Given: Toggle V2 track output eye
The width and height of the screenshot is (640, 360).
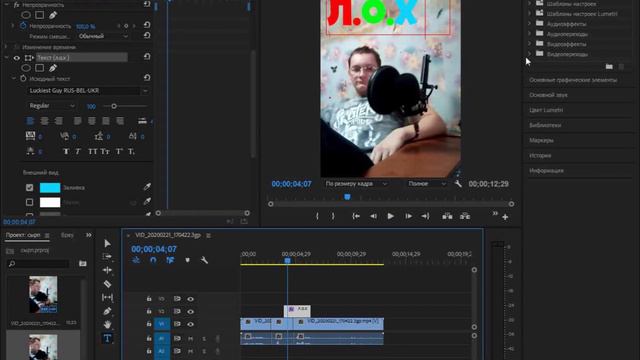Looking at the screenshot, I should click(x=191, y=311).
